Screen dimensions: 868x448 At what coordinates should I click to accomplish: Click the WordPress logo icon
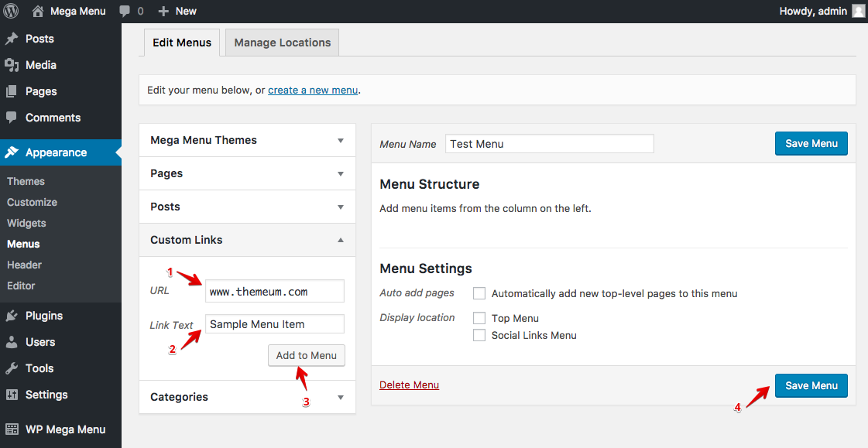11,11
